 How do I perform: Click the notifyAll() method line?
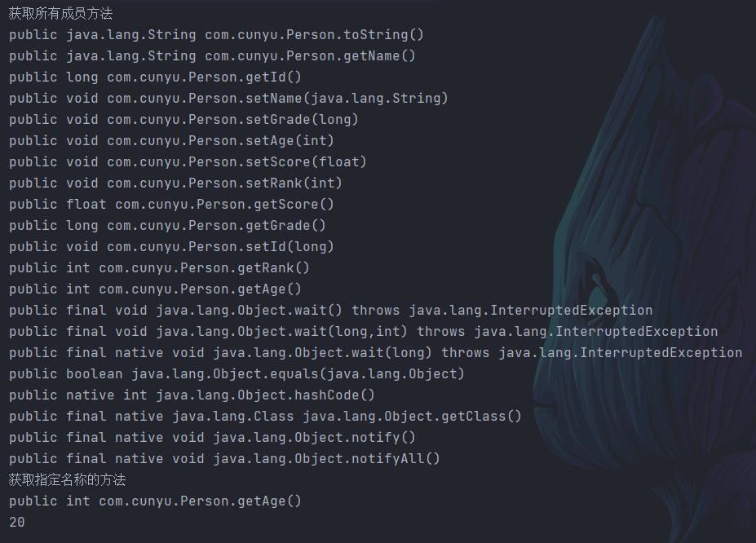click(x=224, y=459)
